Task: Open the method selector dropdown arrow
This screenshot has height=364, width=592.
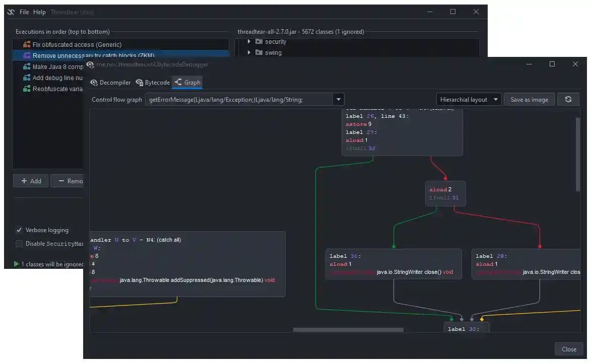Action: [x=338, y=99]
